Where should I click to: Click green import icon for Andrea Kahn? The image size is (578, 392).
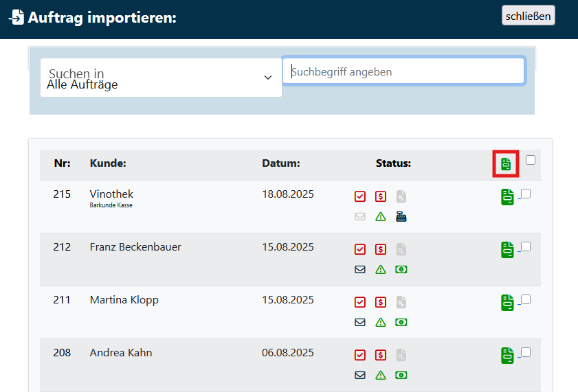pyautogui.click(x=507, y=356)
